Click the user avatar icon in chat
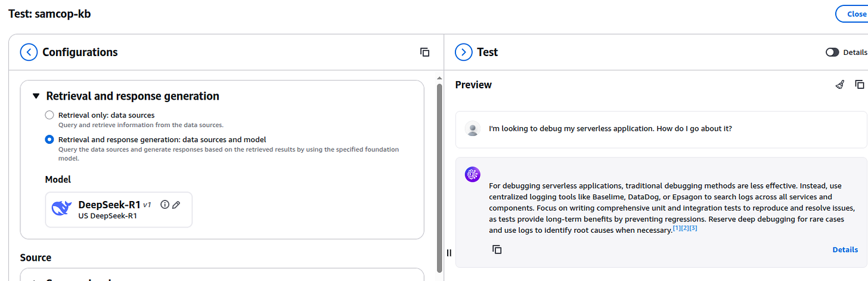This screenshot has width=868, height=281. (473, 128)
